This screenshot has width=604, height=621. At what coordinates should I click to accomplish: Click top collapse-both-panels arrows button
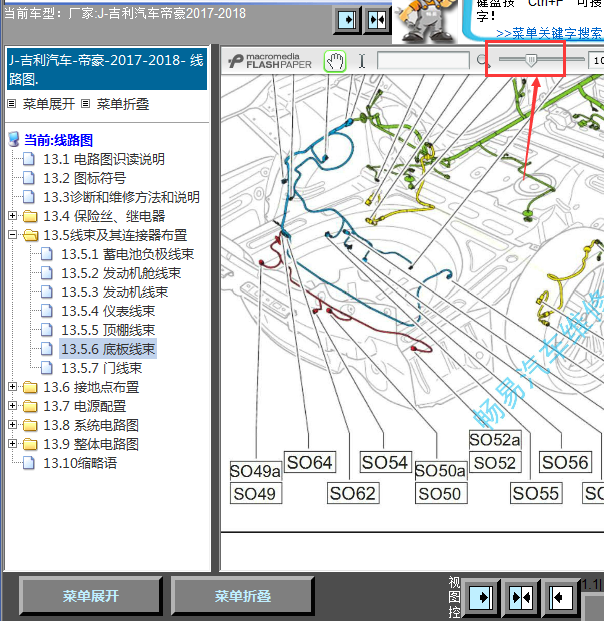377,19
